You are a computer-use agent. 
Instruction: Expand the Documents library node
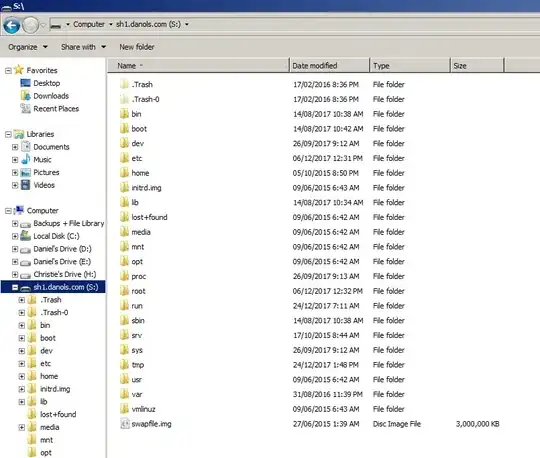pyautogui.click(x=15, y=147)
